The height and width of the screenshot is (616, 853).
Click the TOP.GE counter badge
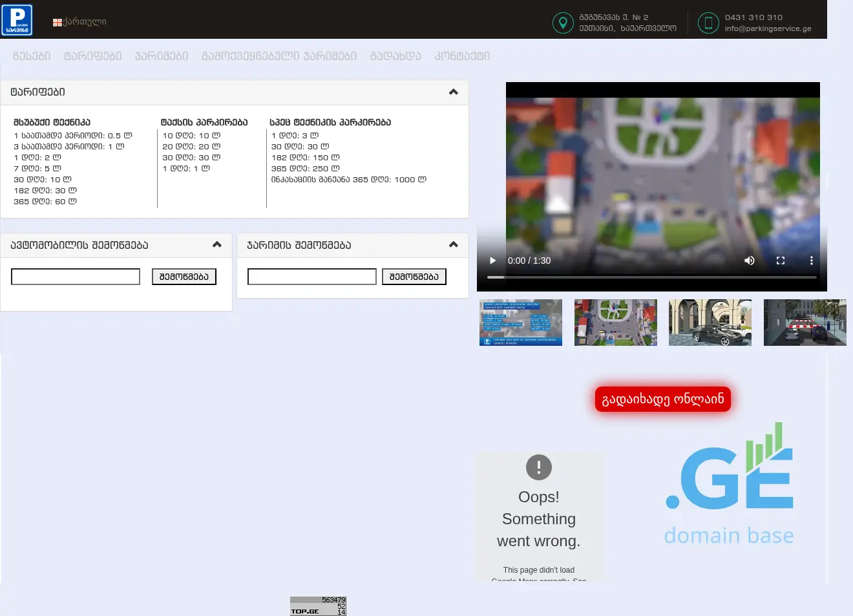(318, 606)
